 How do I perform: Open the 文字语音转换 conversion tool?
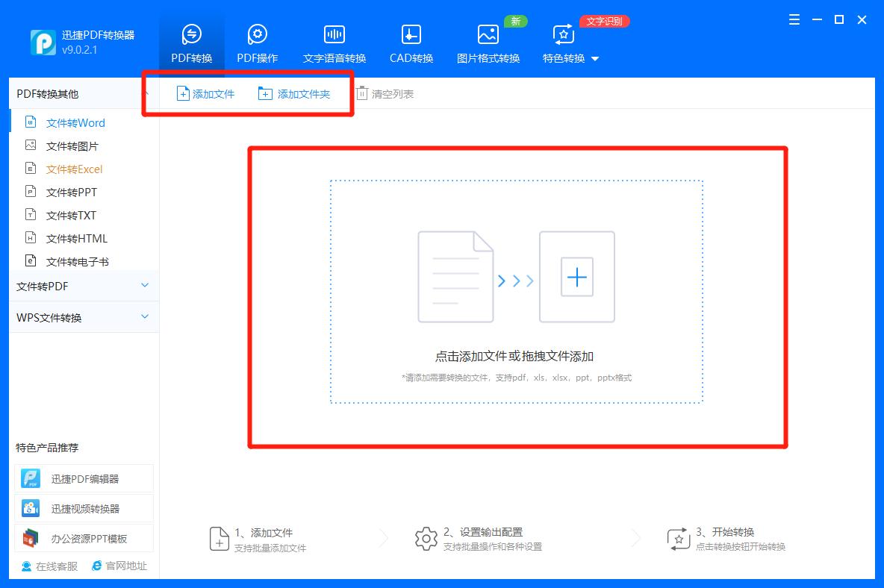(x=333, y=42)
